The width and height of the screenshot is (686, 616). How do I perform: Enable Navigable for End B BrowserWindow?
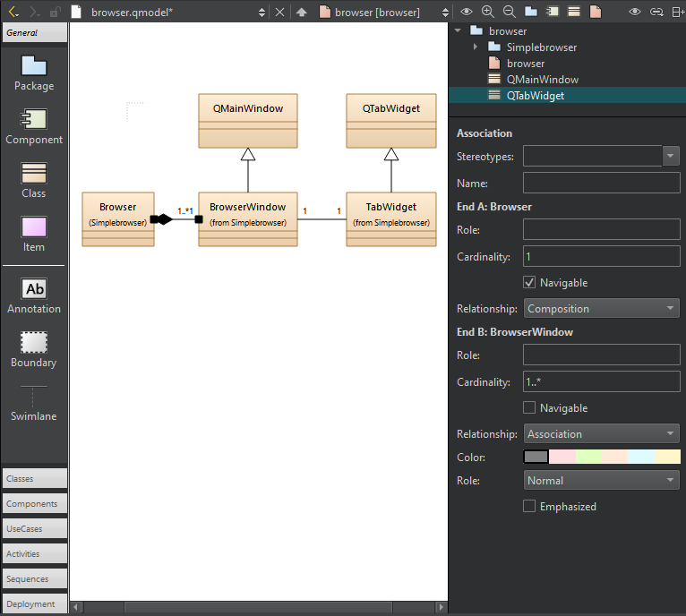529,408
